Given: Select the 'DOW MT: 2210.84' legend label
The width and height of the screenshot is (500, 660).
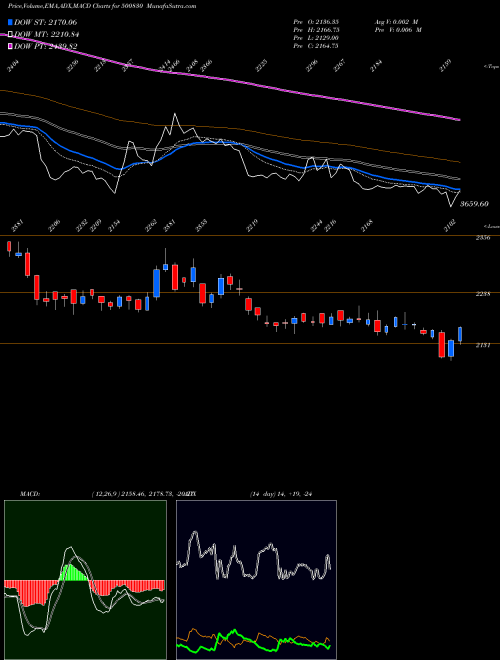Looking at the screenshot, I should coord(46,35).
